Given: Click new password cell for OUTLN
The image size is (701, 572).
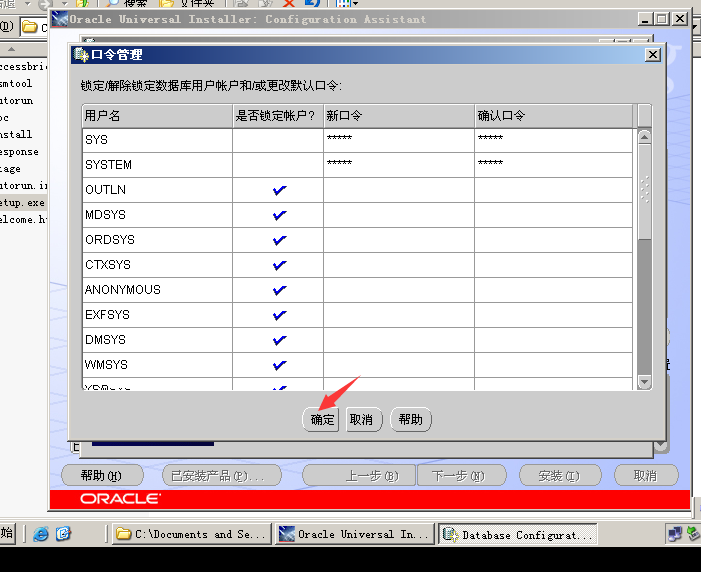Looking at the screenshot, I should tap(399, 190).
